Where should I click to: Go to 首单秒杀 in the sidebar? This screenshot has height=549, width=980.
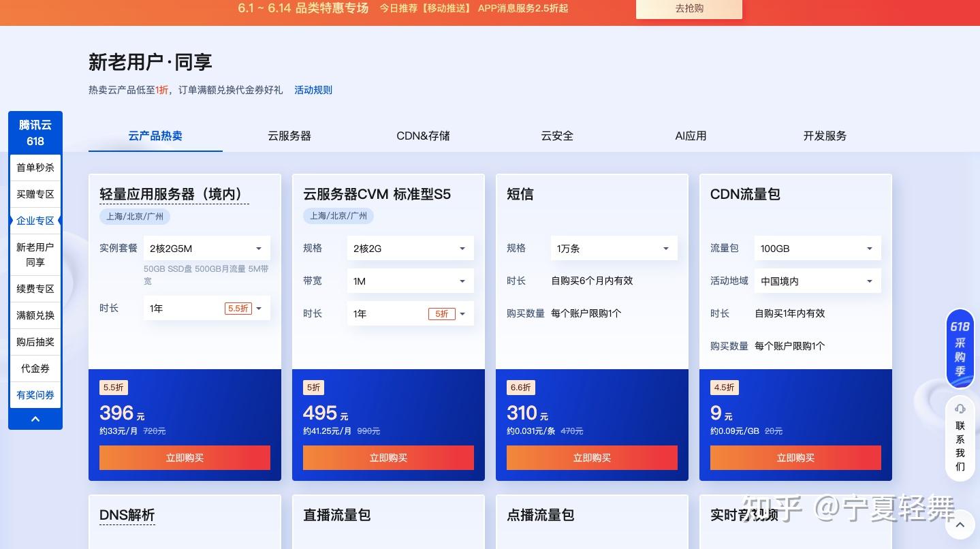(x=35, y=168)
